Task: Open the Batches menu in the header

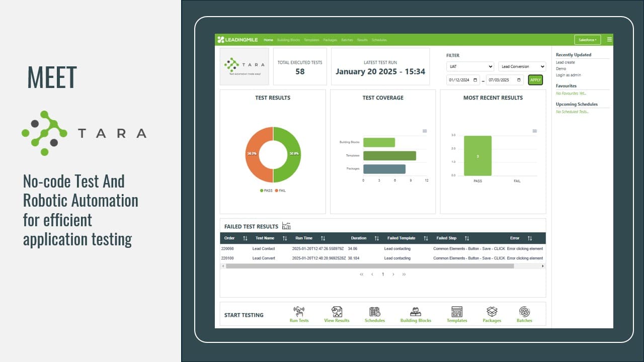Action: click(347, 40)
